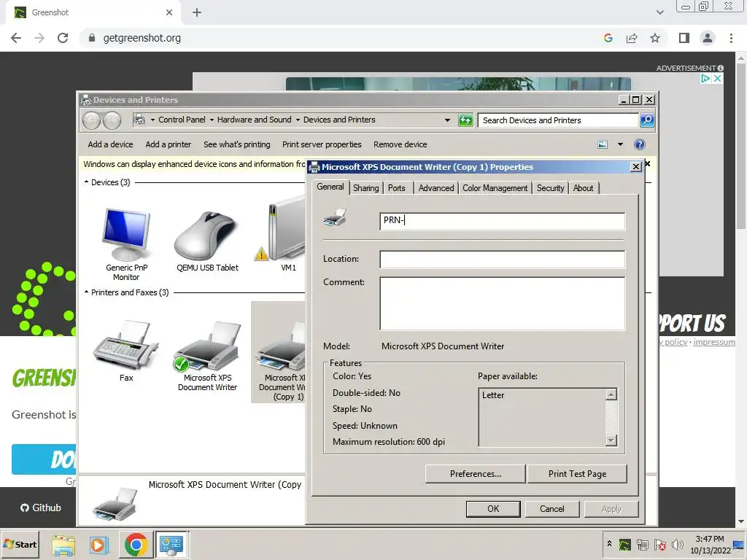The image size is (747, 560).
Task: Close the Greenshot browser tab
Action: click(x=169, y=12)
